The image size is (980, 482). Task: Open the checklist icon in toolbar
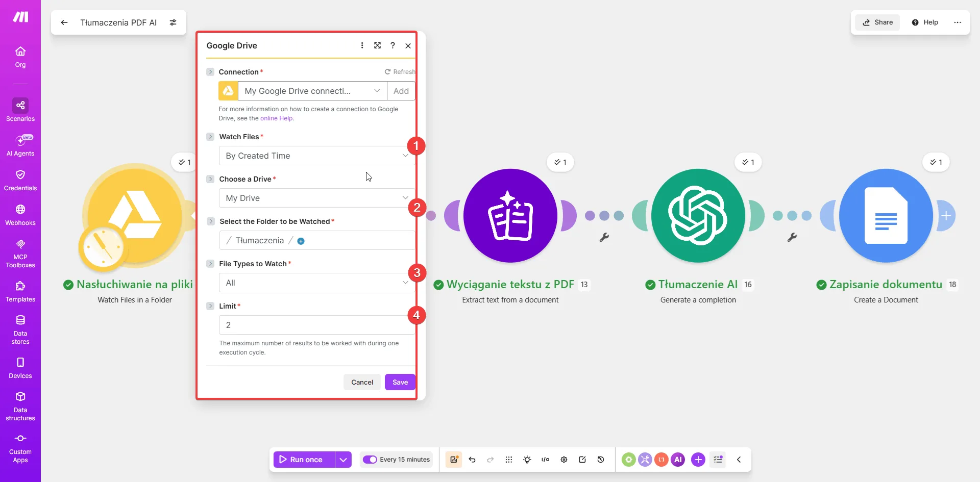point(718,460)
